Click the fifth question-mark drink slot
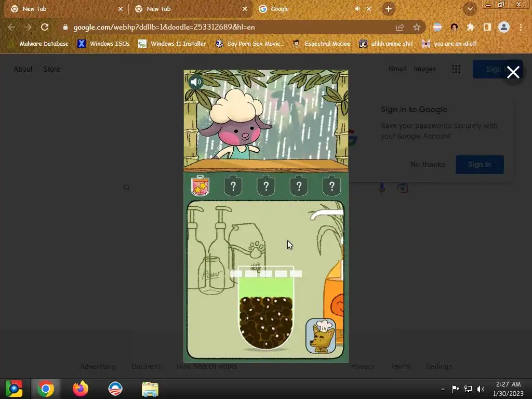532x399 pixels. coord(332,185)
